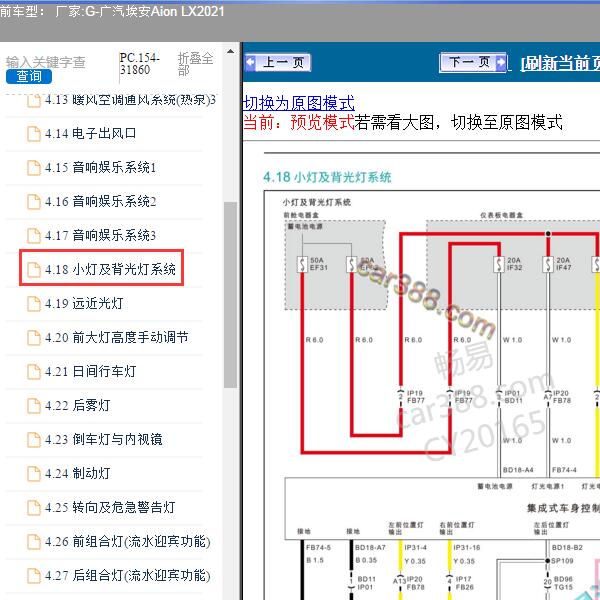This screenshot has width=600, height=600.
Task: Click the wiring diagram preview image
Action: click(432, 395)
